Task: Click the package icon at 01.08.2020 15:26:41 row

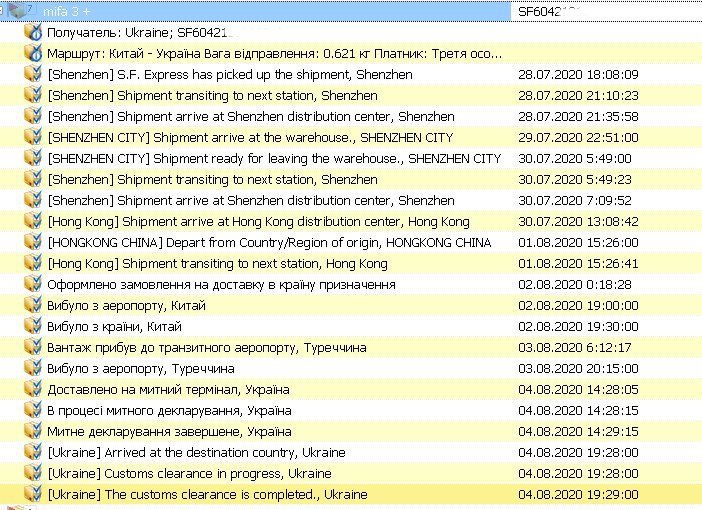Action: pos(33,263)
